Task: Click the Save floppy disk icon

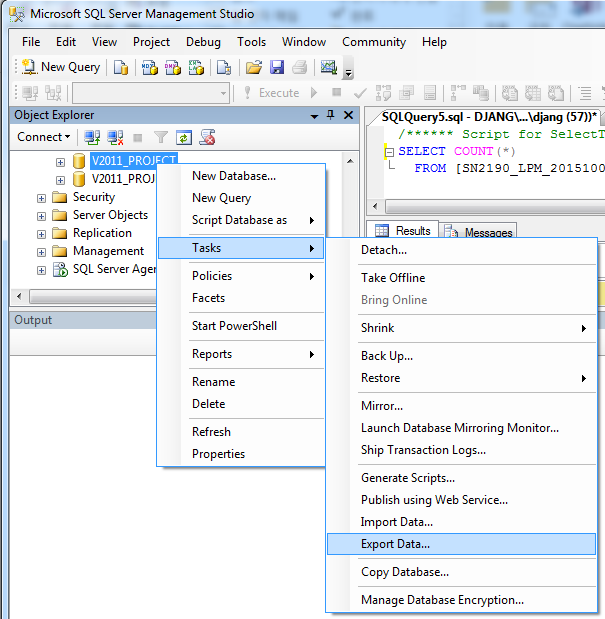Action: click(x=277, y=68)
